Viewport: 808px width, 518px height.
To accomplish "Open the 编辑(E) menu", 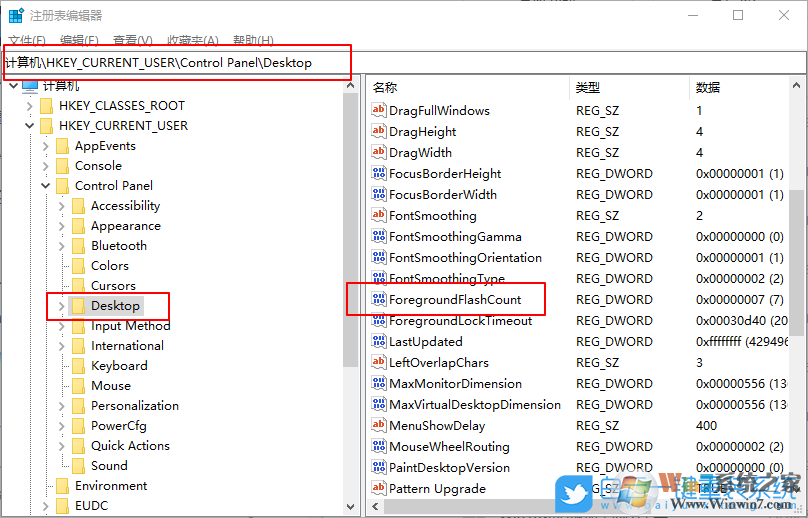I will click(x=79, y=40).
